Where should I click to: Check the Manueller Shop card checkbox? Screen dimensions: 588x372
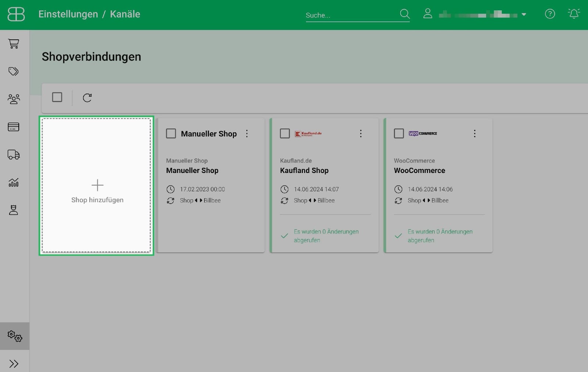click(x=171, y=133)
